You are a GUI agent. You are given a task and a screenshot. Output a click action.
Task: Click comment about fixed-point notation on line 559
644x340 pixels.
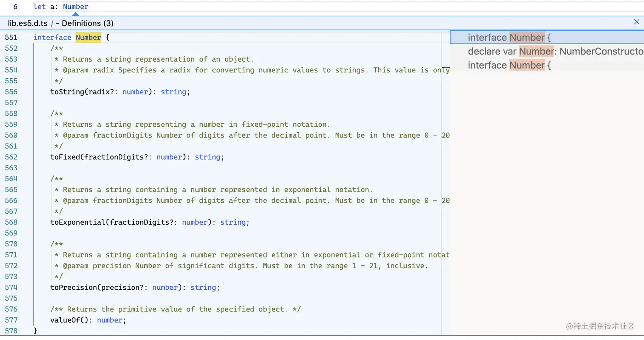coord(196,124)
